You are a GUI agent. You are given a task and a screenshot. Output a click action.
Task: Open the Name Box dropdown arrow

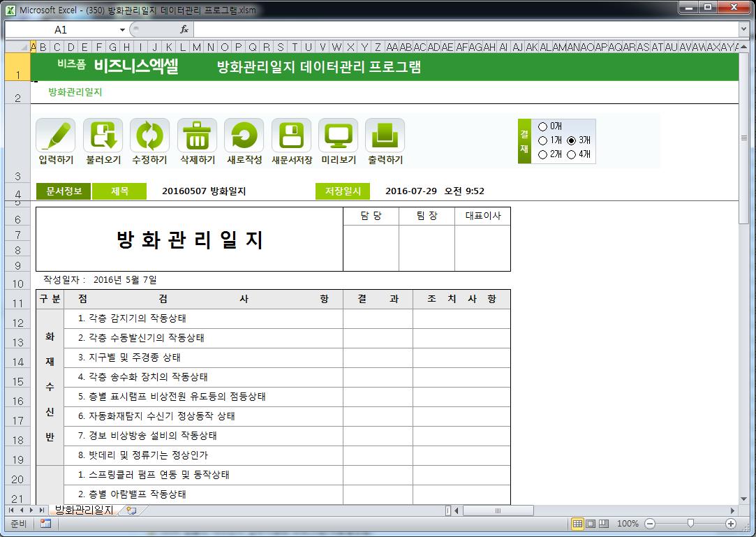122,30
